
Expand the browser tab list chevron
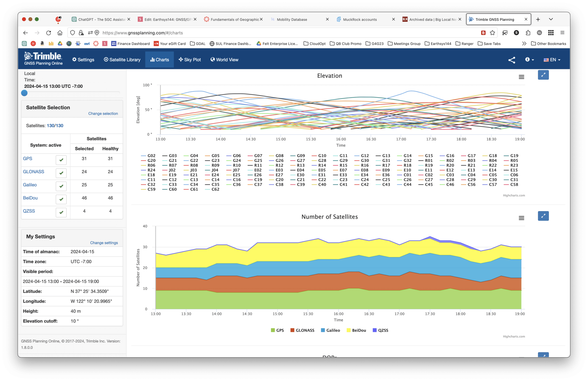point(551,19)
